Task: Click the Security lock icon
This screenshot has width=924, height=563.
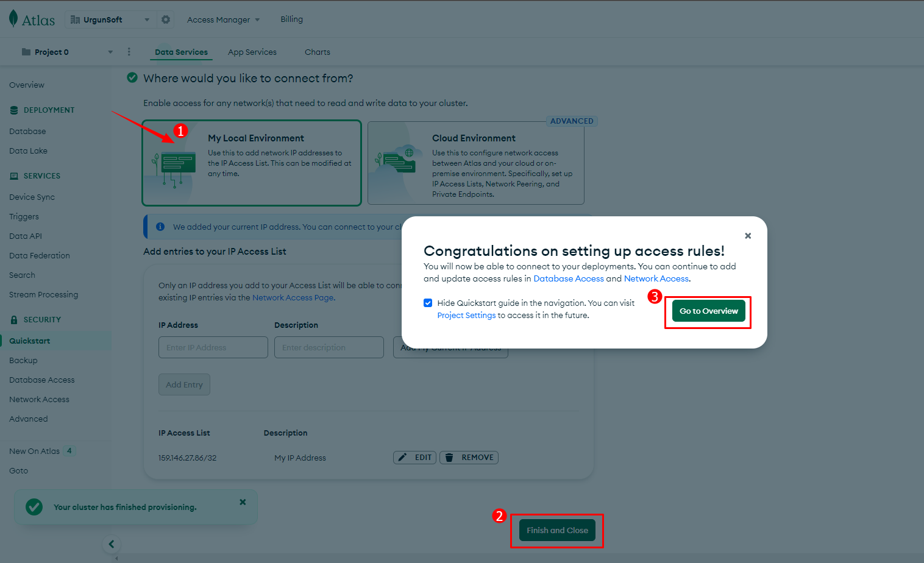Action: [x=14, y=320]
